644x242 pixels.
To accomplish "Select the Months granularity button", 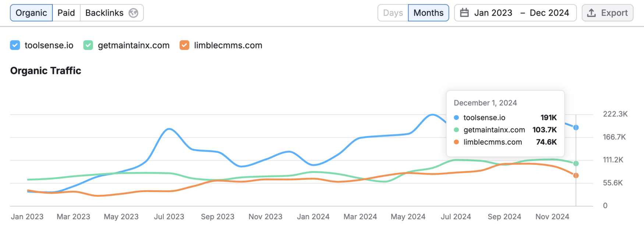I will pos(428,13).
